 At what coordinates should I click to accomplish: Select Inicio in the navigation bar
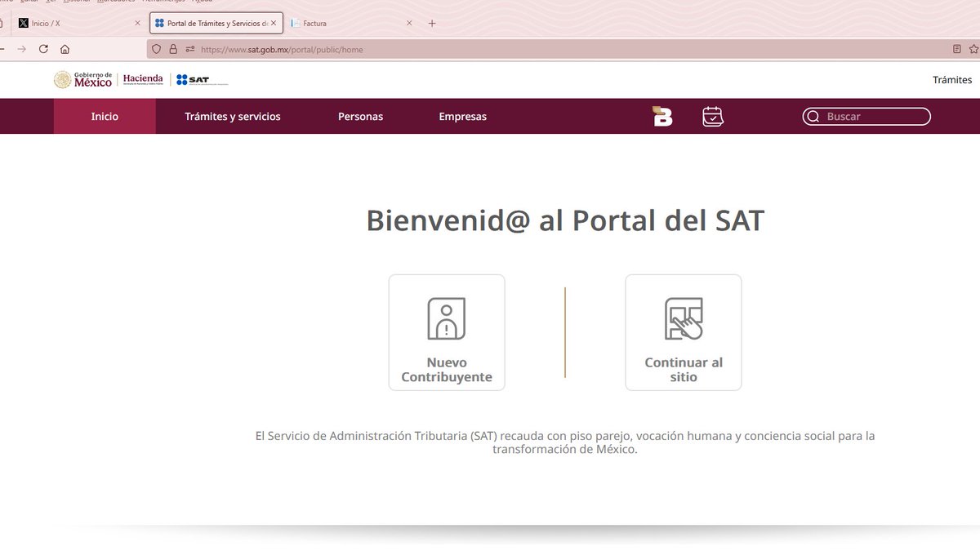[x=105, y=117]
